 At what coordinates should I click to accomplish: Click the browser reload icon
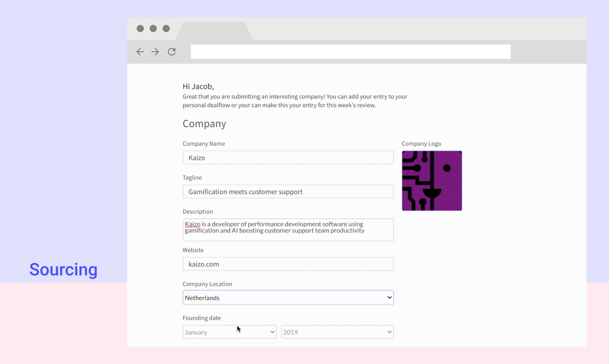tap(172, 52)
